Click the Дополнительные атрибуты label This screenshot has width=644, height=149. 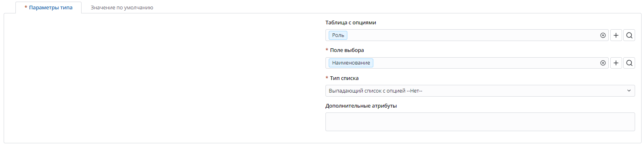pyautogui.click(x=361, y=106)
